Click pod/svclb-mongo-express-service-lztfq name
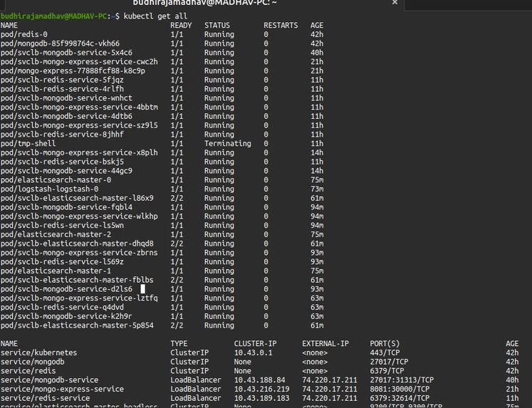 [x=79, y=298]
